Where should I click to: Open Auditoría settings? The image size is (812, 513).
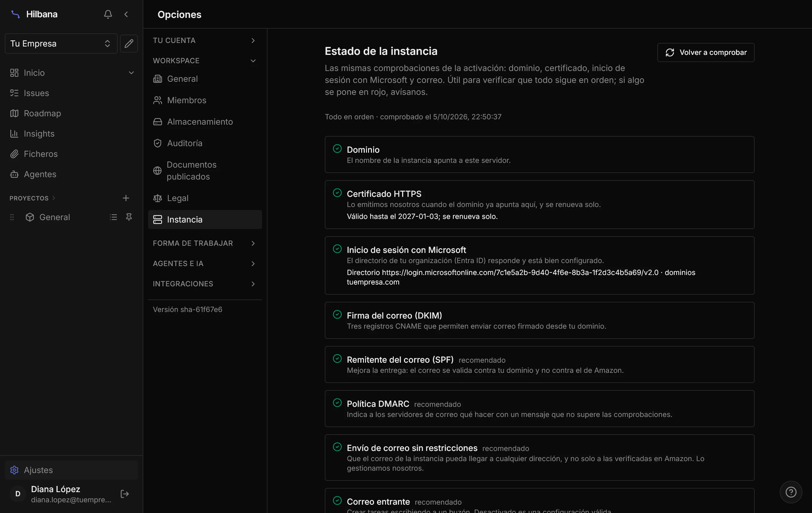click(205, 143)
